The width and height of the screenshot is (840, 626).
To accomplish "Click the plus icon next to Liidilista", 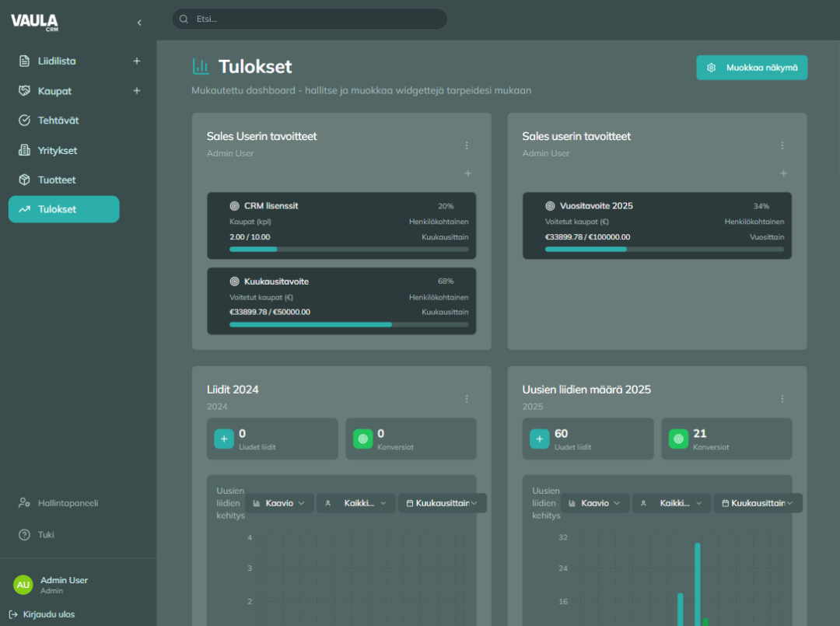I will pyautogui.click(x=137, y=61).
